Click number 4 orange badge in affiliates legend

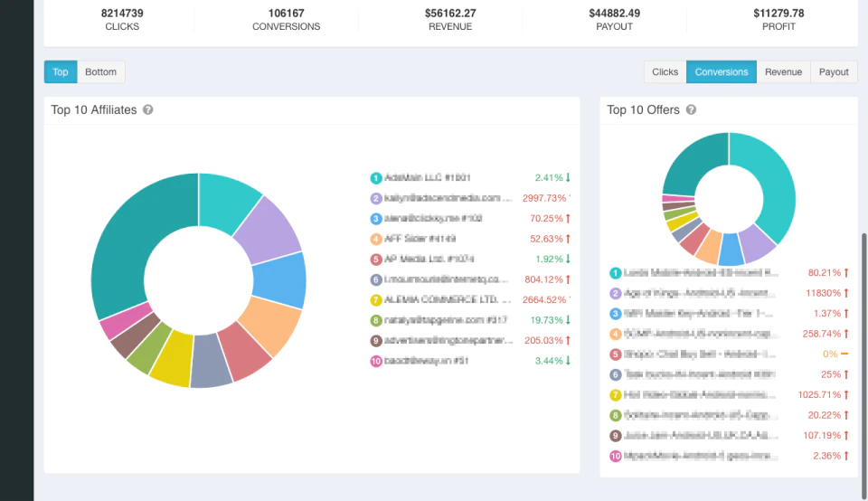pos(376,239)
